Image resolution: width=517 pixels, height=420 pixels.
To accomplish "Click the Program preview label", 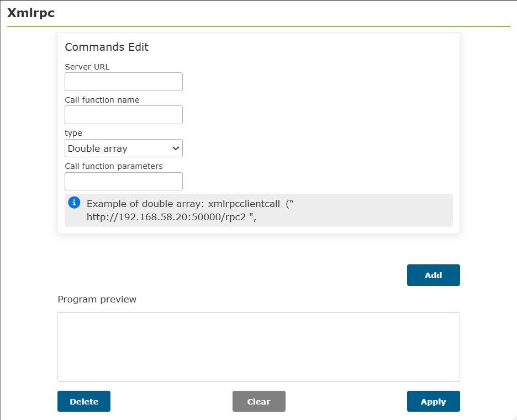I will tap(97, 299).
